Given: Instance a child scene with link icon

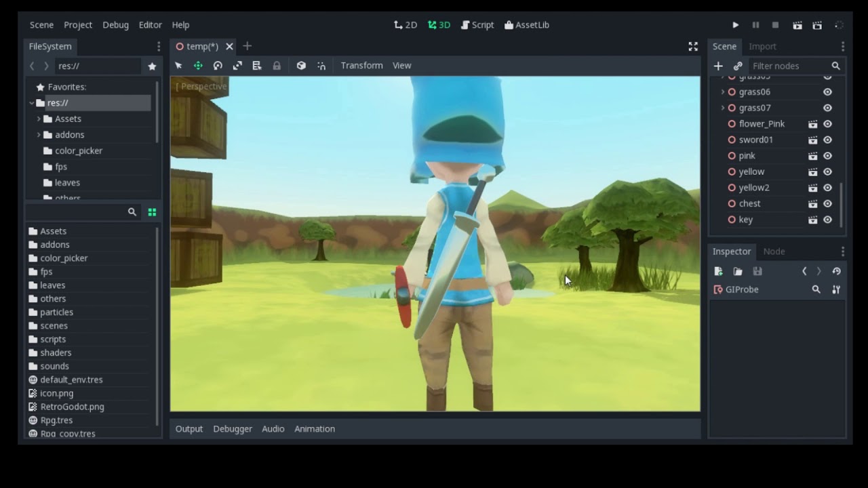Looking at the screenshot, I should coord(738,66).
